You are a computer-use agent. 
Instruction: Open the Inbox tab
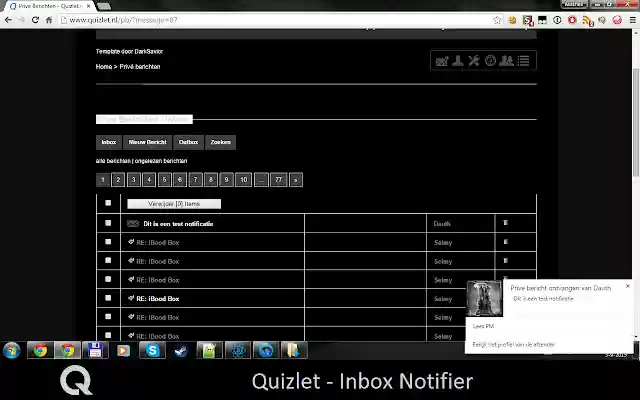coord(109,142)
